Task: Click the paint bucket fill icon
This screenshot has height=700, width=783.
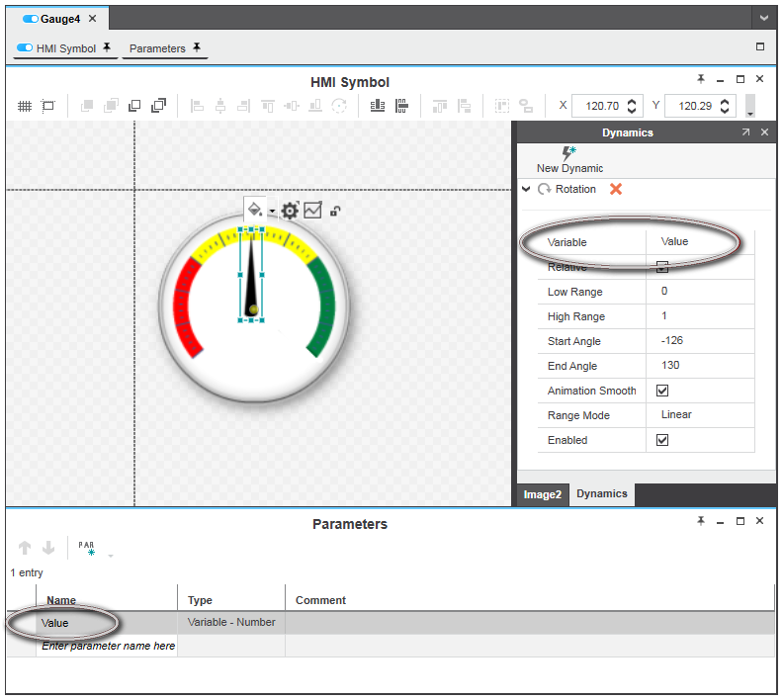Action: 254,210
